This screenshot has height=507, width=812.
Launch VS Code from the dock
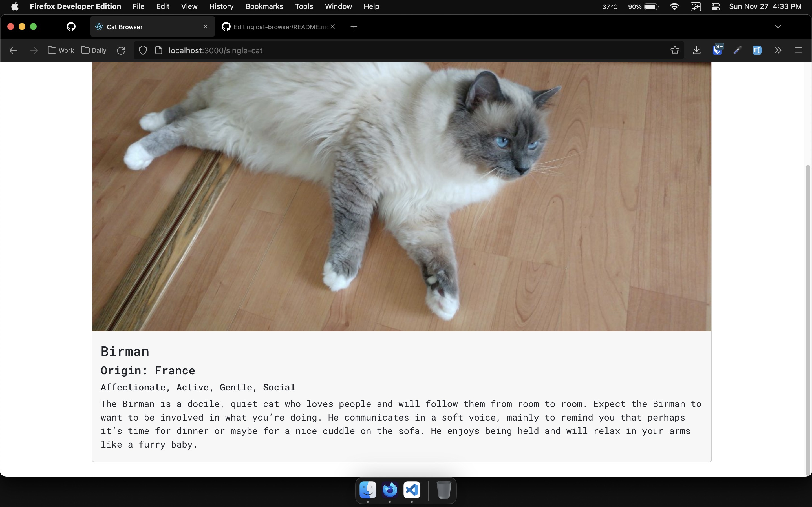pyautogui.click(x=411, y=490)
